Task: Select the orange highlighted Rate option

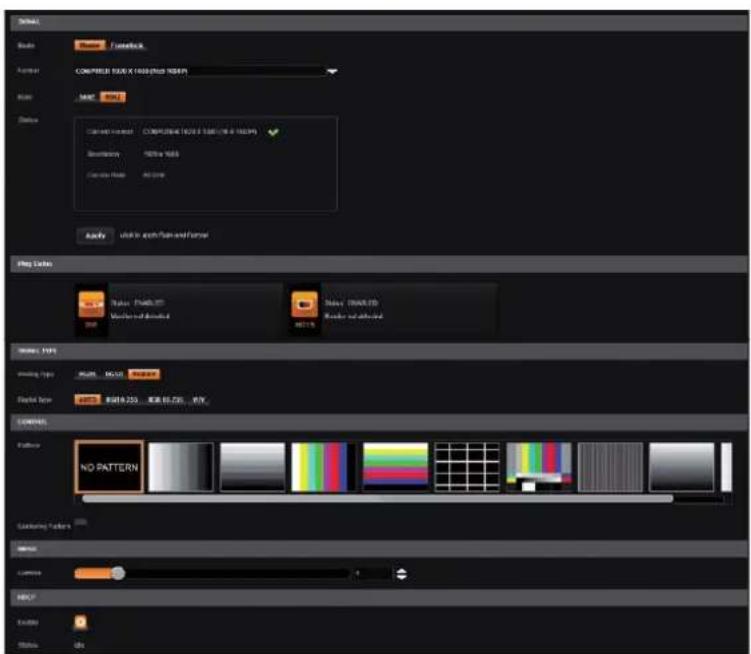Action: coord(113,97)
